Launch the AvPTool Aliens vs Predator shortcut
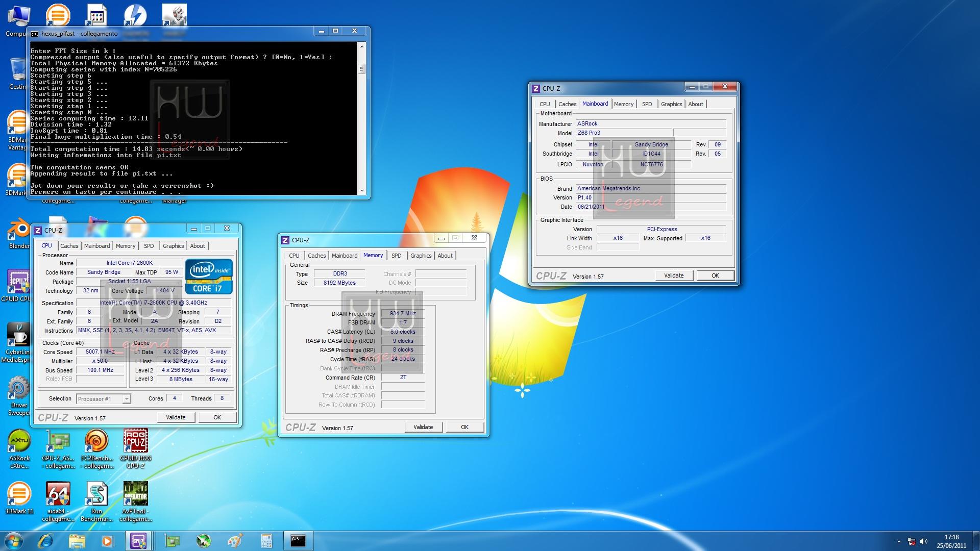This screenshot has width=980, height=551. click(x=136, y=502)
